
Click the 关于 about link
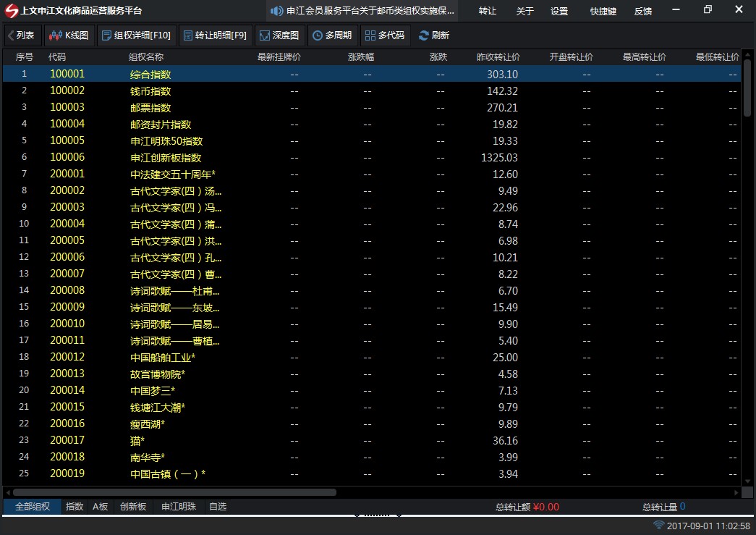click(x=524, y=11)
